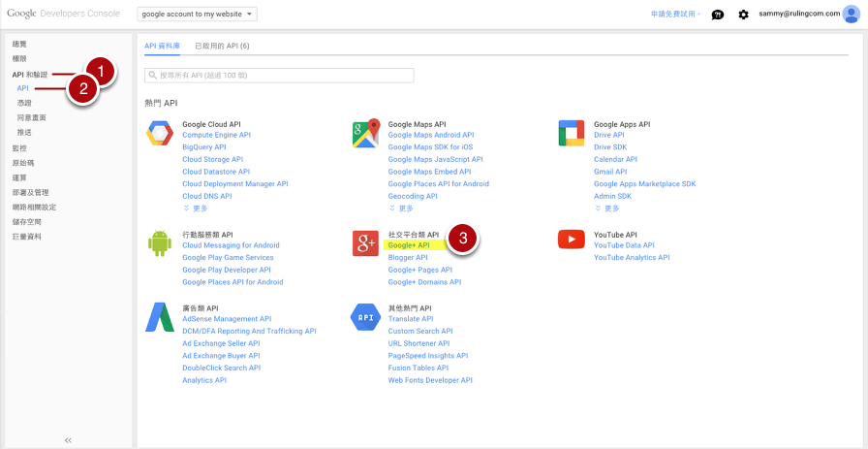Open the feedback speech bubble icon
868x449 pixels.
point(718,15)
